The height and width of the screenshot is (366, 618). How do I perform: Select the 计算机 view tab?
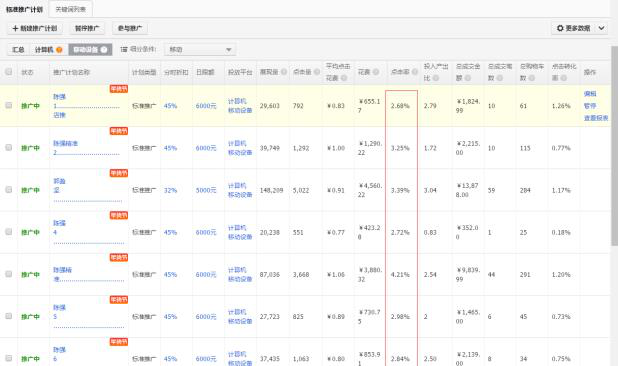pos(48,50)
